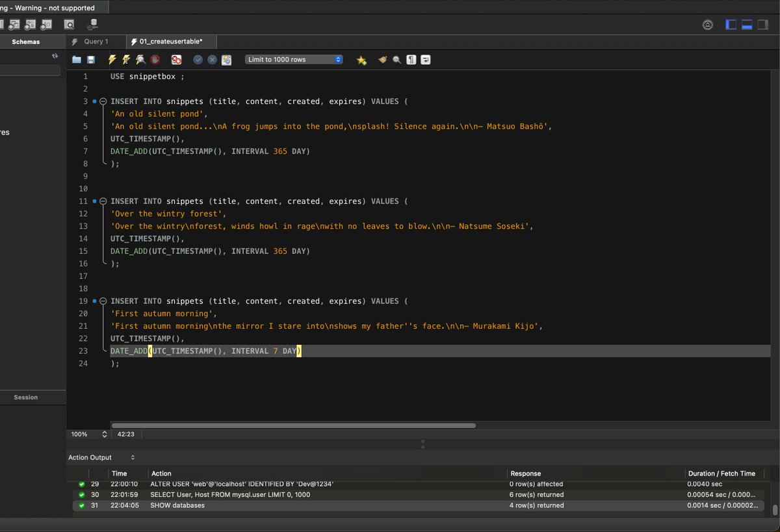Click the schema filter search field
Image resolution: width=780 pixels, height=532 pixels.
click(29, 70)
